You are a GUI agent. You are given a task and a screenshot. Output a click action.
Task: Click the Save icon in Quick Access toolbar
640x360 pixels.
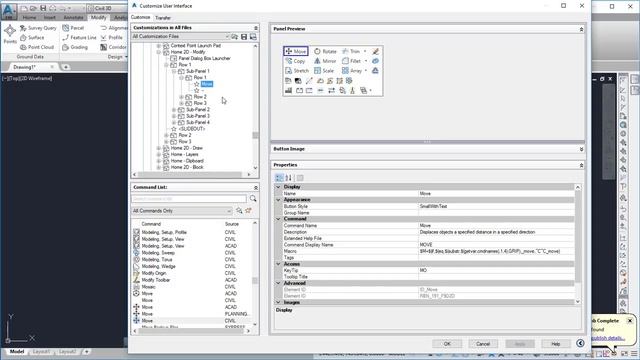(x=43, y=8)
